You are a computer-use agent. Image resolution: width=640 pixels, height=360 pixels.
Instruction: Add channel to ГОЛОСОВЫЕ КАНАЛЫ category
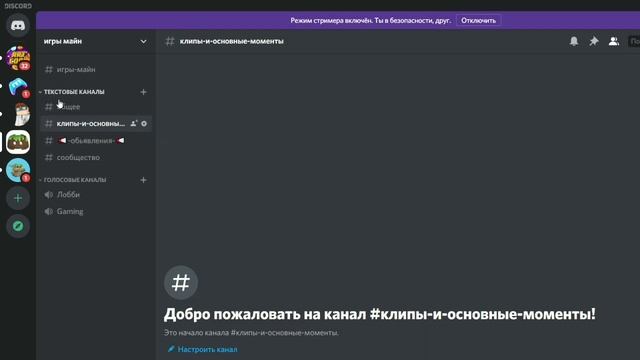click(x=143, y=180)
